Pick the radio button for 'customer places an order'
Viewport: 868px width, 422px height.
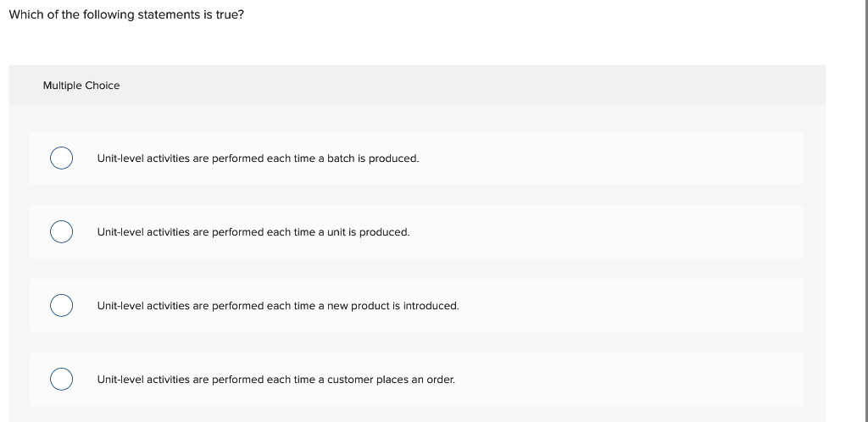pos(61,380)
